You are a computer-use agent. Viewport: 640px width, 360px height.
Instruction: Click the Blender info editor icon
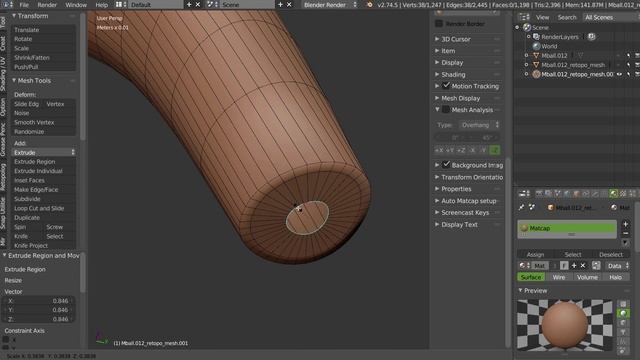coord(7,4)
